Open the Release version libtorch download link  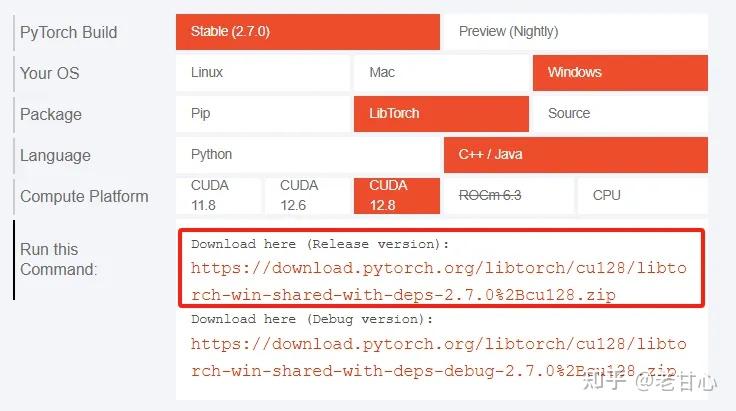click(438, 282)
